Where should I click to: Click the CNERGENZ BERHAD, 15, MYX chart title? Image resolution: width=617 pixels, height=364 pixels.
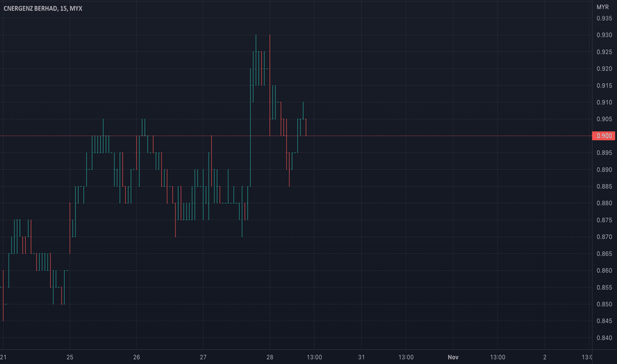(x=43, y=8)
